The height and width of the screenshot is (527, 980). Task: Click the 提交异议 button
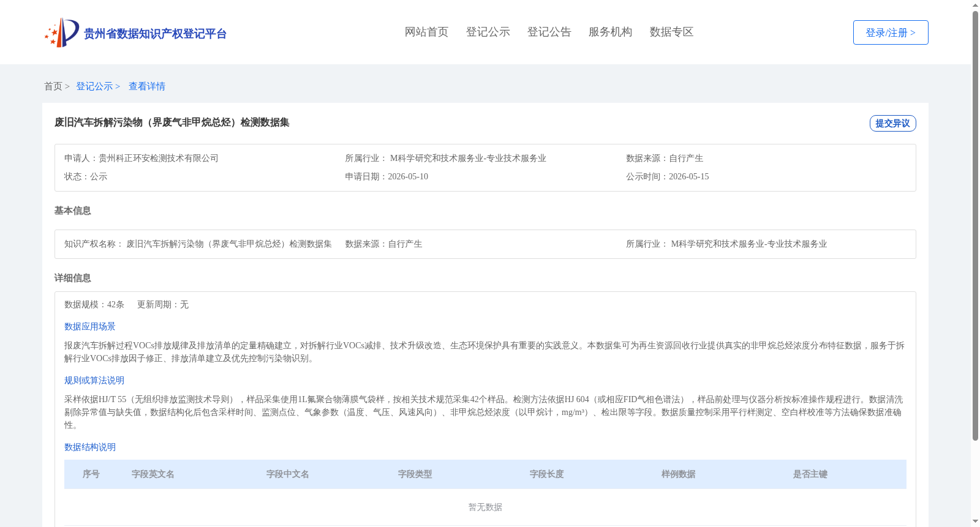click(892, 123)
